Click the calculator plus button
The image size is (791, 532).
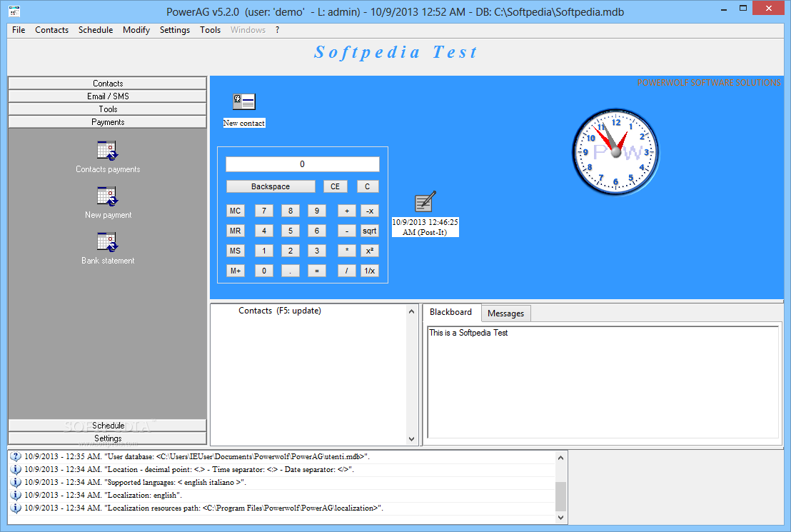click(x=346, y=211)
